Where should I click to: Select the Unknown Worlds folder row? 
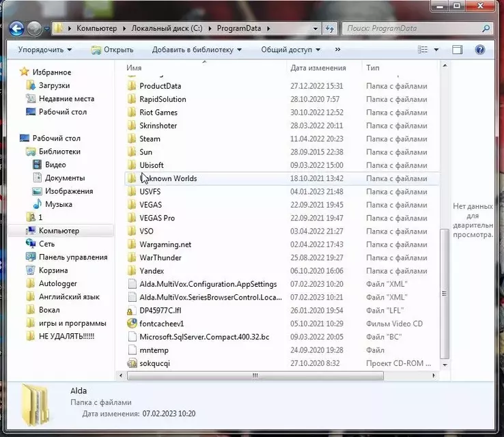tap(281, 178)
